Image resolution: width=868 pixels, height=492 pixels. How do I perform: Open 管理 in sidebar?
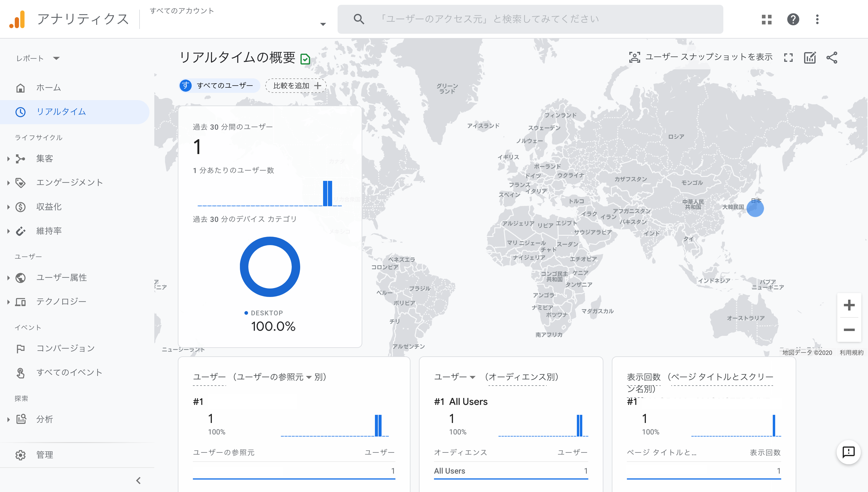[x=75, y=455]
